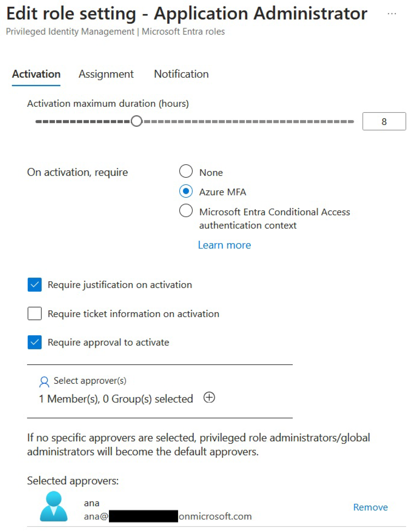411x532 pixels.
Task: Switch to the Activation tab
Action: [36, 74]
